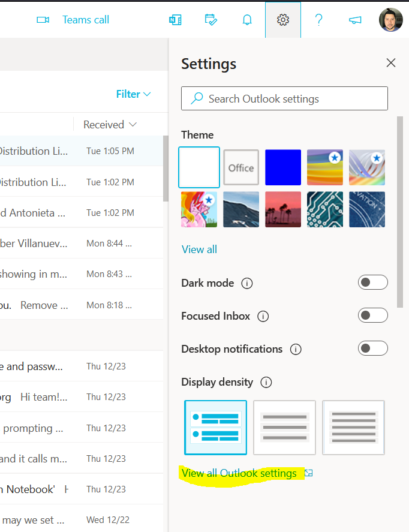Click the Search Outlook settings field
This screenshot has height=532, width=409.
pos(284,99)
